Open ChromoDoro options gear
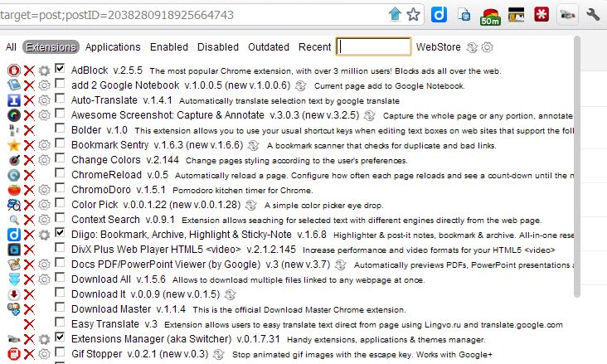 tap(45, 190)
